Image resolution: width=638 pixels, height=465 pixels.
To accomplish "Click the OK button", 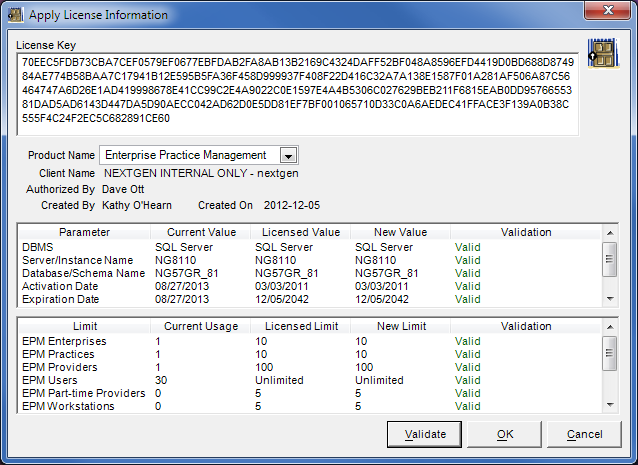I will pyautogui.click(x=505, y=434).
